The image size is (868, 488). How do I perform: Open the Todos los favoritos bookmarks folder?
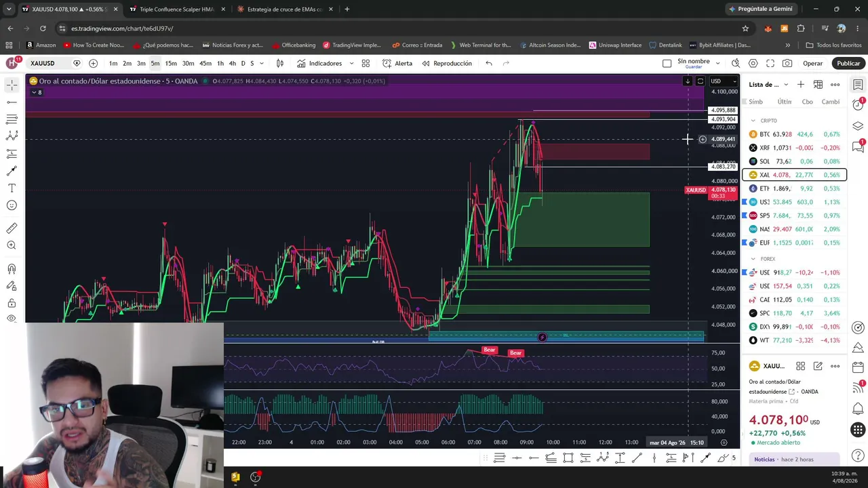(833, 45)
